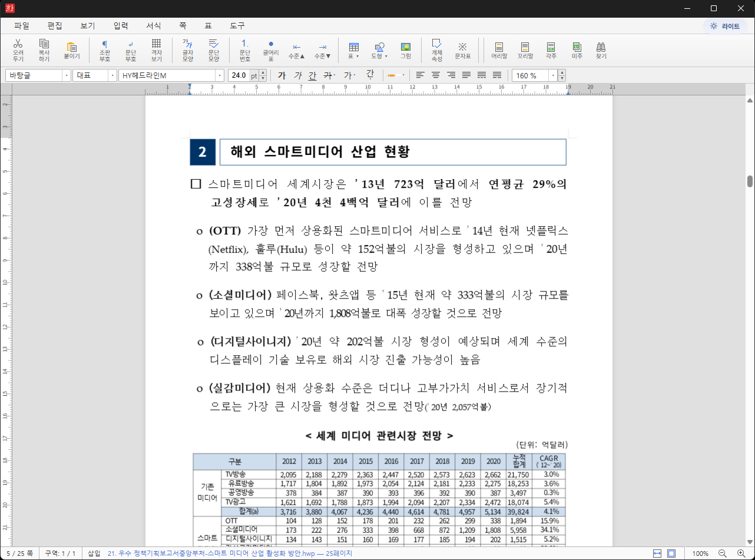Click the document filename in the status bar
The width and height of the screenshot is (755, 560).
(230, 554)
